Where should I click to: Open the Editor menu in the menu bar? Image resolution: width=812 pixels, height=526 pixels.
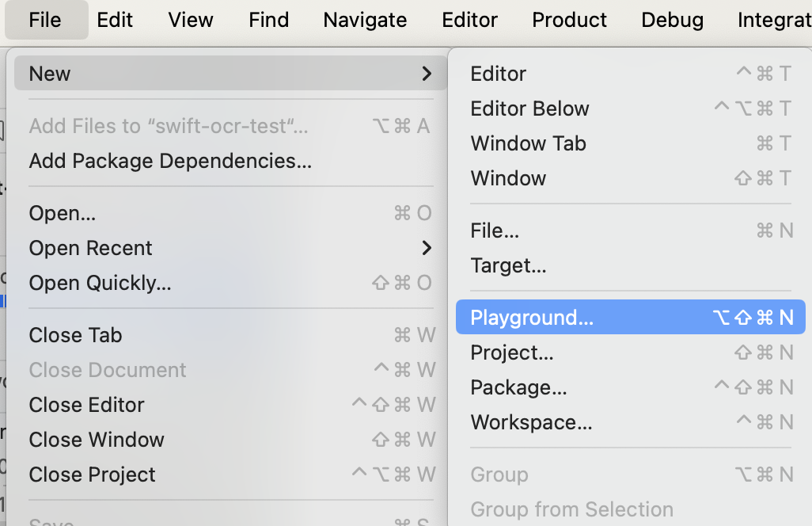(x=469, y=20)
